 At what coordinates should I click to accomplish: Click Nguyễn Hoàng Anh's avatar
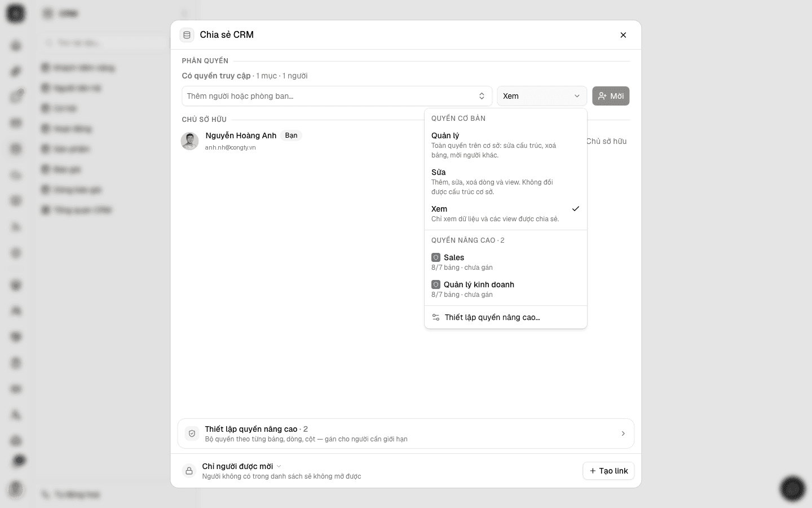click(x=189, y=141)
